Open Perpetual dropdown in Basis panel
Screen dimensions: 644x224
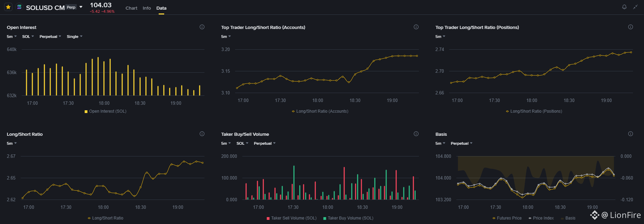tap(462, 143)
